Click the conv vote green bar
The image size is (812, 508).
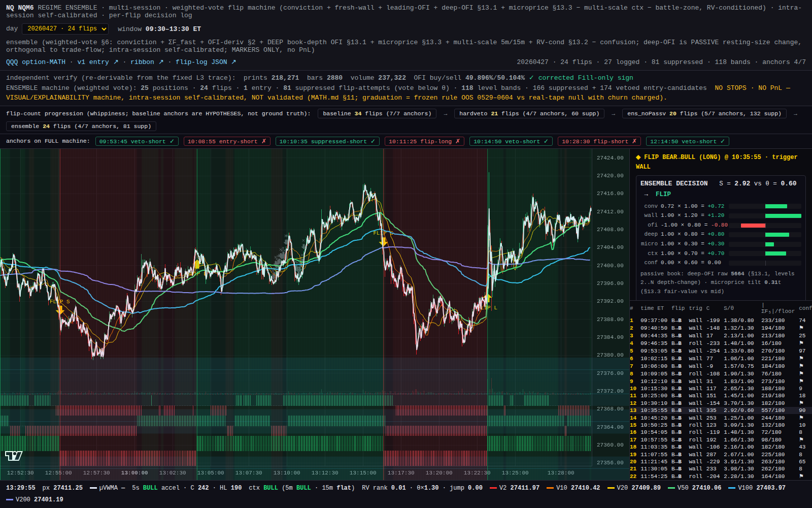tap(776, 206)
